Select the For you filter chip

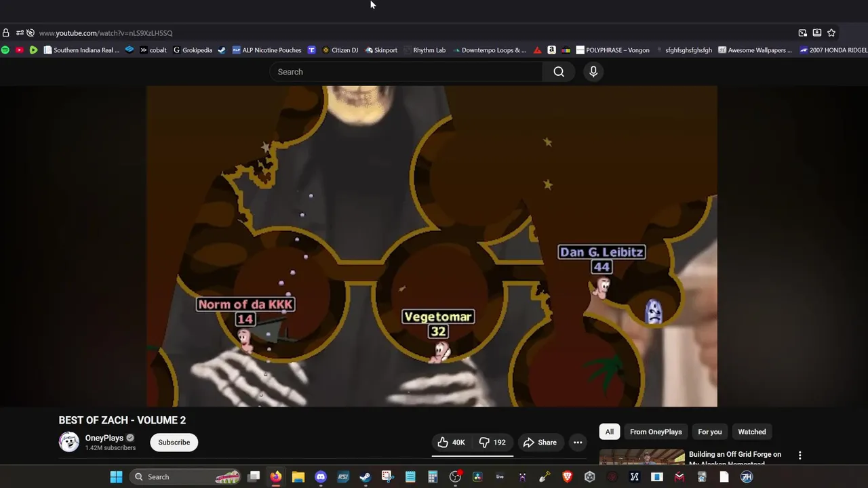pyautogui.click(x=710, y=432)
